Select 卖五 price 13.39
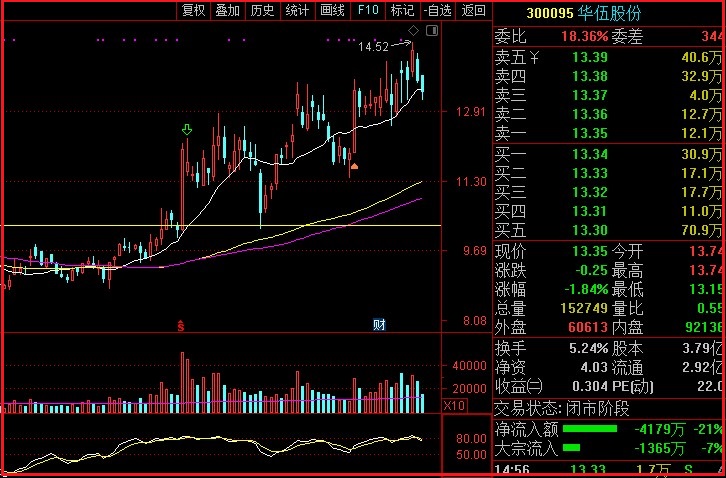 click(590, 57)
